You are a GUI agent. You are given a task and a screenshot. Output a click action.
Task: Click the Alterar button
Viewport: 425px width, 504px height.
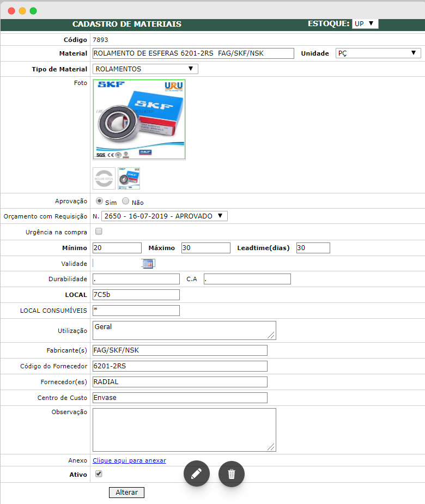pyautogui.click(x=126, y=493)
